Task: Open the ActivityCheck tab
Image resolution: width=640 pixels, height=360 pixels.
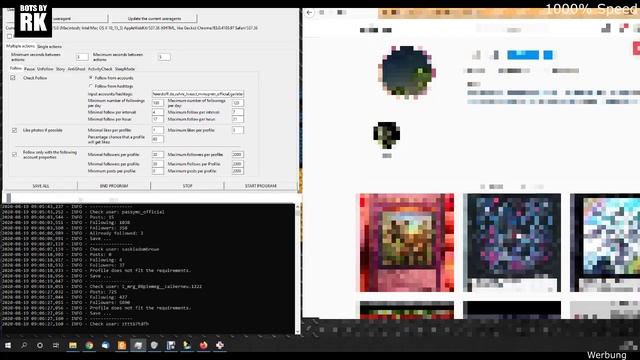Action: 100,69
